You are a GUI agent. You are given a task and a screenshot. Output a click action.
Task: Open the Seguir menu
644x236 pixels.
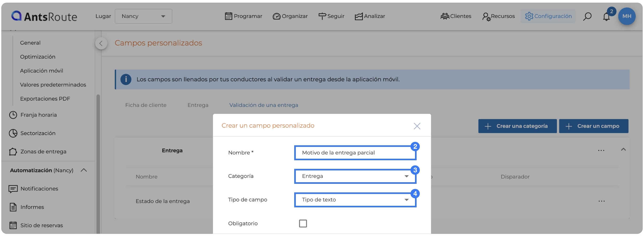coord(331,16)
